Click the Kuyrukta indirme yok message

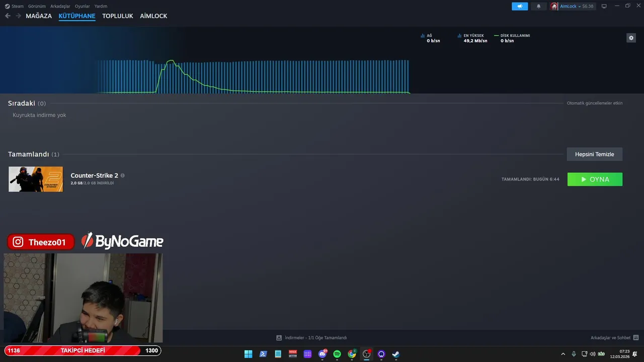tap(39, 115)
